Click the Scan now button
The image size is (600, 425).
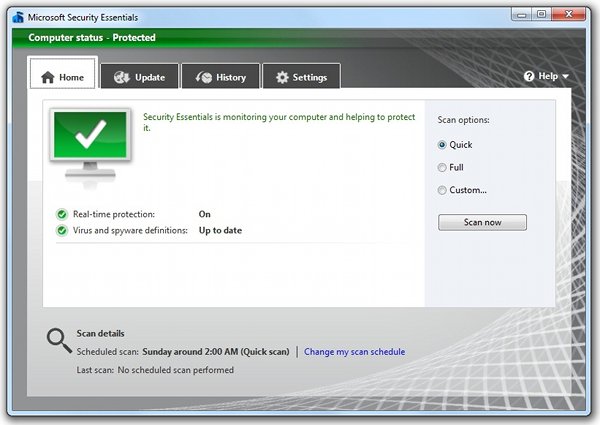click(x=482, y=222)
